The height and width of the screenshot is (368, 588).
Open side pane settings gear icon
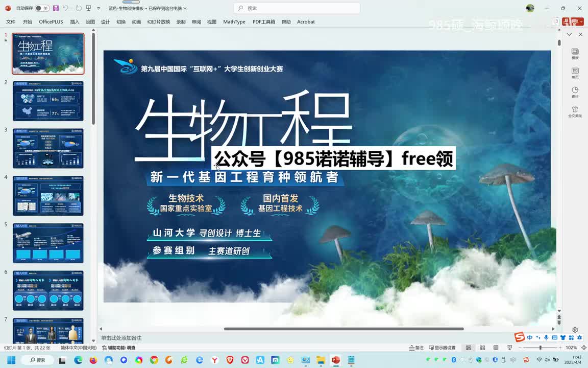575,330
